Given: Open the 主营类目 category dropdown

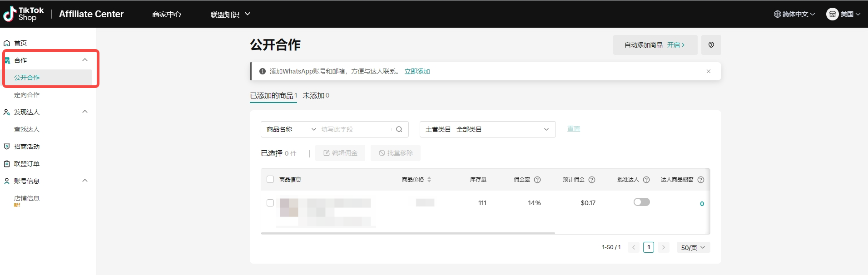Looking at the screenshot, I should pyautogui.click(x=487, y=129).
